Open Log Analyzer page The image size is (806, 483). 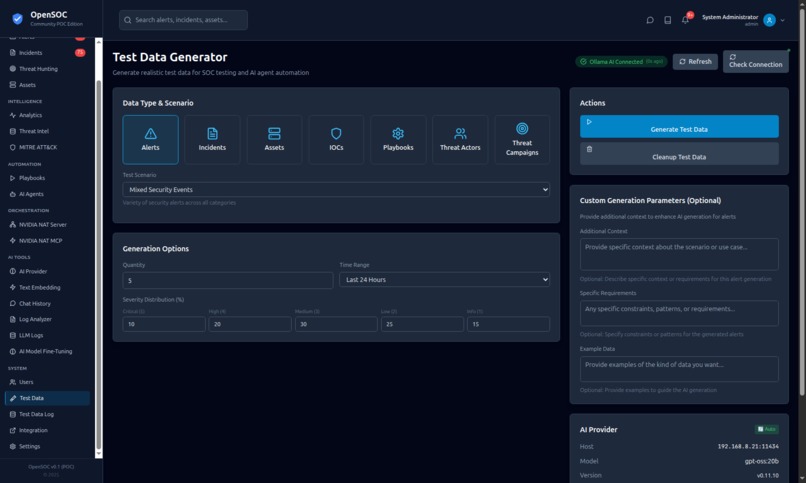(35, 320)
